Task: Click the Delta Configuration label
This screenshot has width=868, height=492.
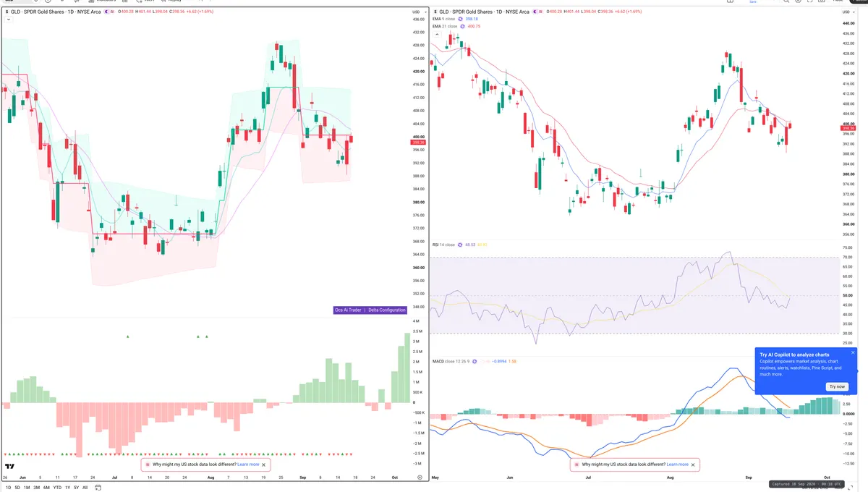Action: (x=387, y=310)
